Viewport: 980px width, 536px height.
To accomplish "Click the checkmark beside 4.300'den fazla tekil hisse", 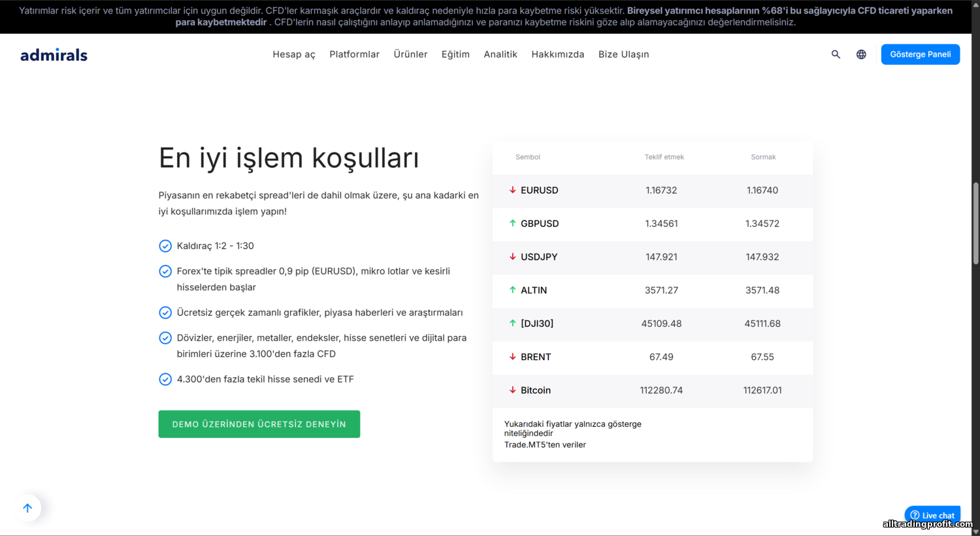I will click(x=165, y=379).
